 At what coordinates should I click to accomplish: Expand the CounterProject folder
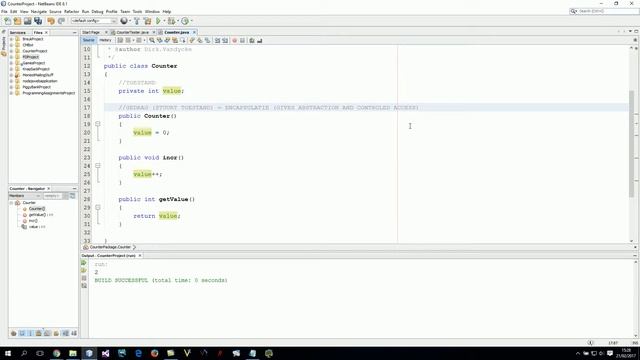coord(11,51)
